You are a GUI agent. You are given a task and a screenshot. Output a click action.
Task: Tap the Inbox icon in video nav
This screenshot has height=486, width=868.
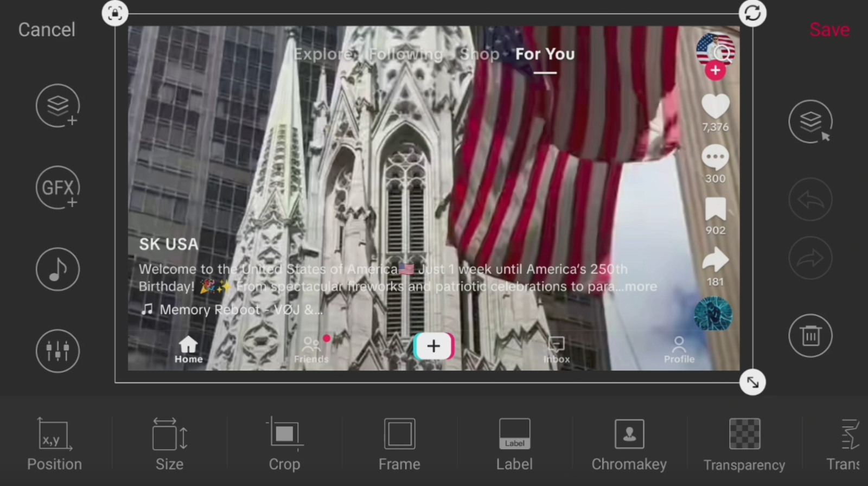557,350
